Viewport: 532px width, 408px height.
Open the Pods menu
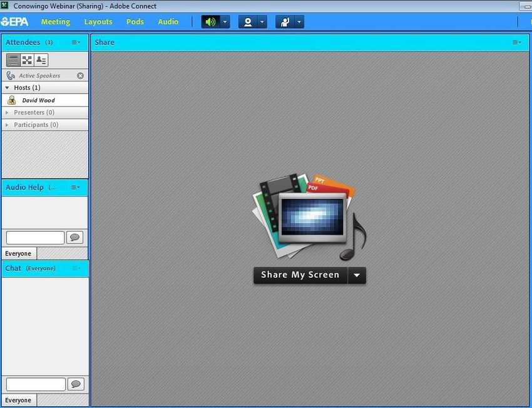tap(135, 22)
